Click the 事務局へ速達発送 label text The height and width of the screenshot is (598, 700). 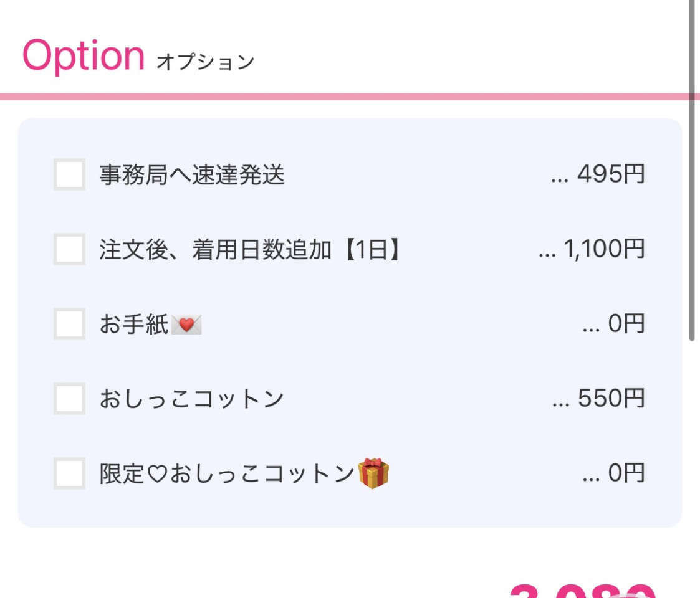click(191, 175)
